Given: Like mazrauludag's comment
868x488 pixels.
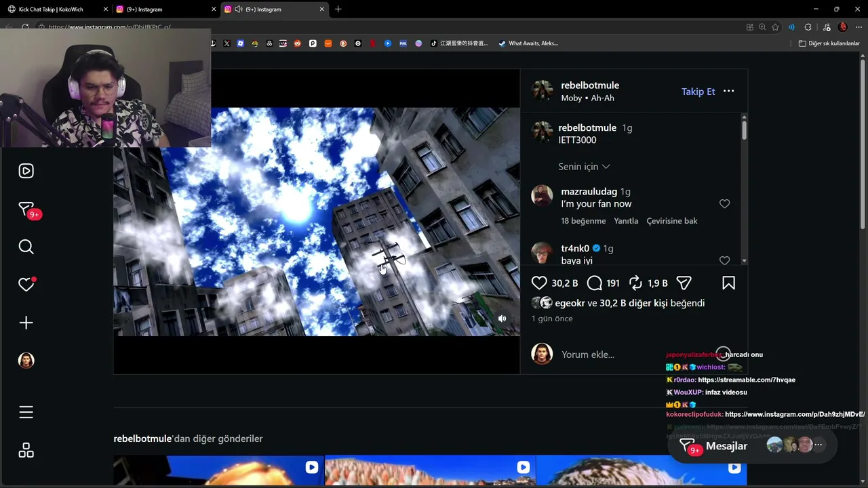Looking at the screenshot, I should point(724,204).
